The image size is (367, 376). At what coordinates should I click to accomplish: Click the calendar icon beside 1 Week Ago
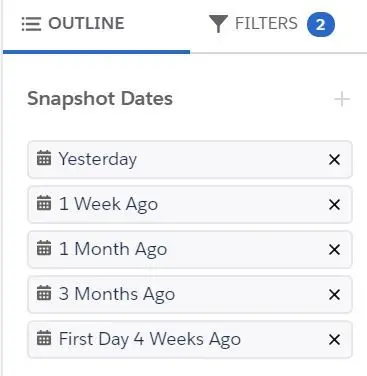tap(44, 203)
